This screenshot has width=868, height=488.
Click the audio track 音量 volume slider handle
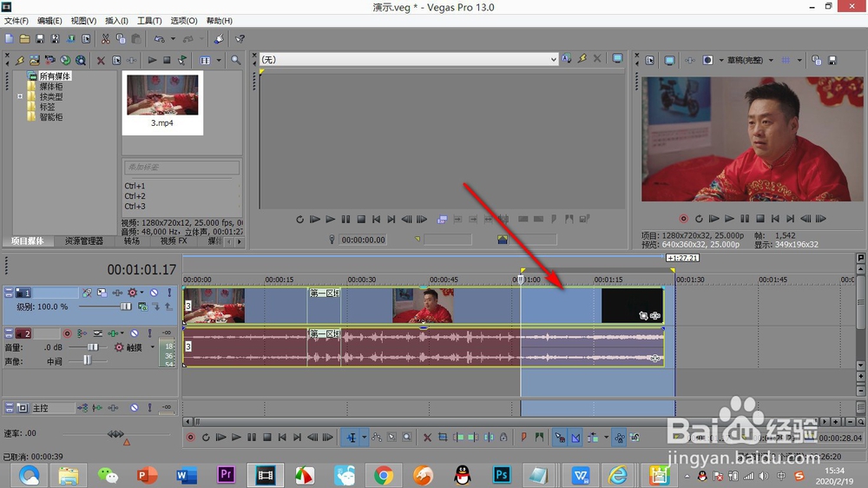coord(93,347)
